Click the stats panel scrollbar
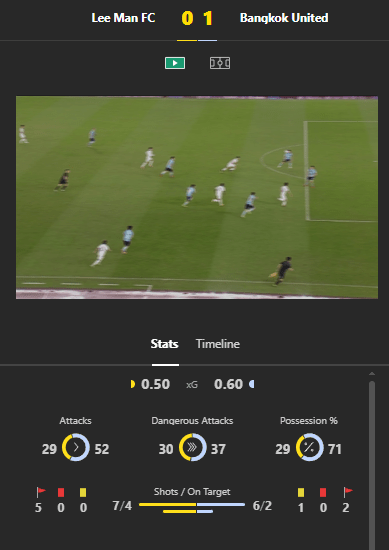The image size is (389, 550). point(372,465)
